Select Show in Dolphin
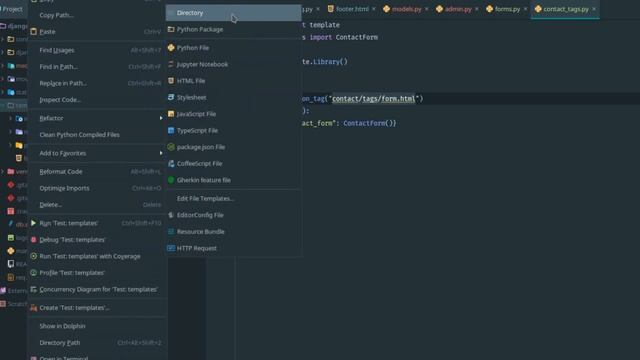The width and height of the screenshot is (640, 360). tap(96, 326)
